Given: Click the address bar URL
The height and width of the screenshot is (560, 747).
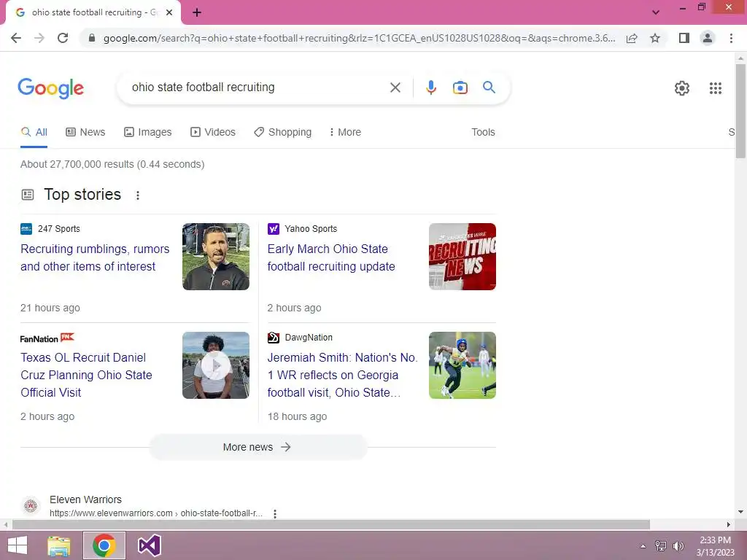Looking at the screenshot, I should [359, 38].
